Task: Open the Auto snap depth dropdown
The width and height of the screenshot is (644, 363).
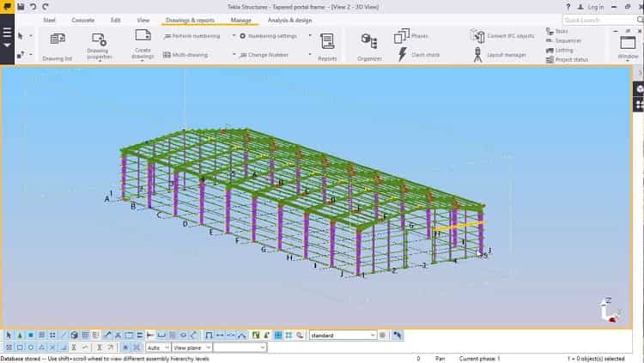Action: click(x=166, y=348)
